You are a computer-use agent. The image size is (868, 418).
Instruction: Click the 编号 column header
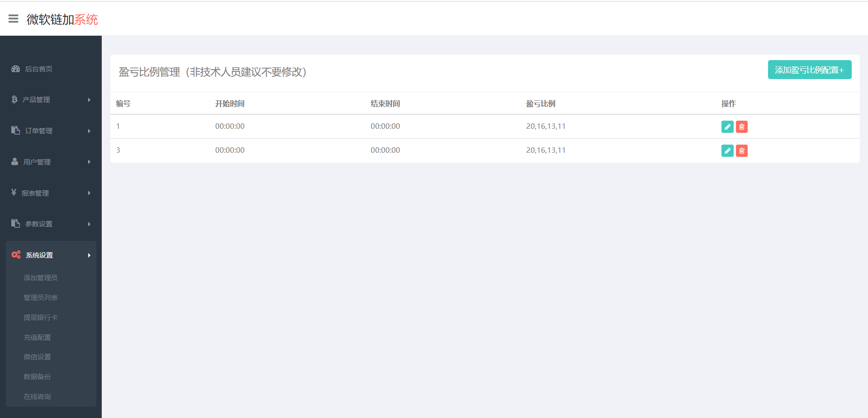123,103
